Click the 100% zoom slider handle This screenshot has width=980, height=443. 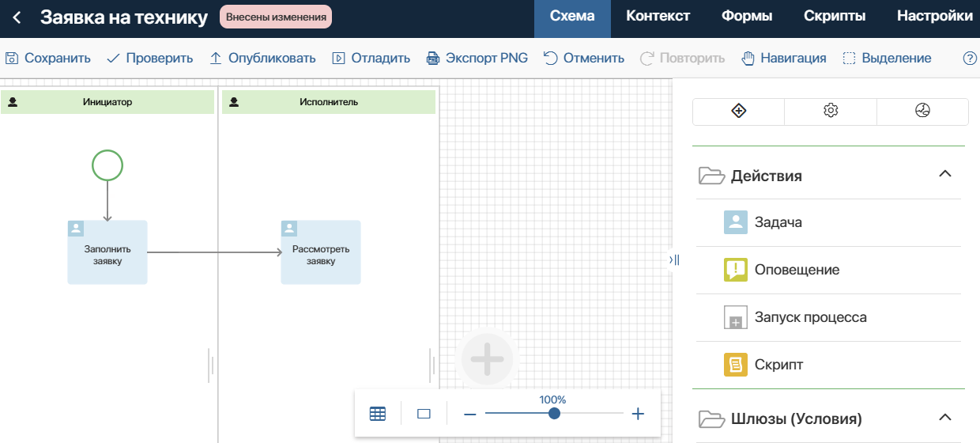coord(554,413)
